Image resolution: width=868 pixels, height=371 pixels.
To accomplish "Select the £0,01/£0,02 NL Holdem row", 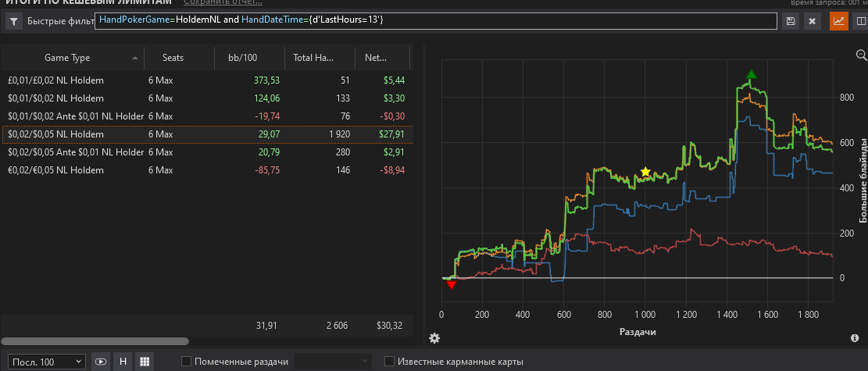I will coord(206,80).
